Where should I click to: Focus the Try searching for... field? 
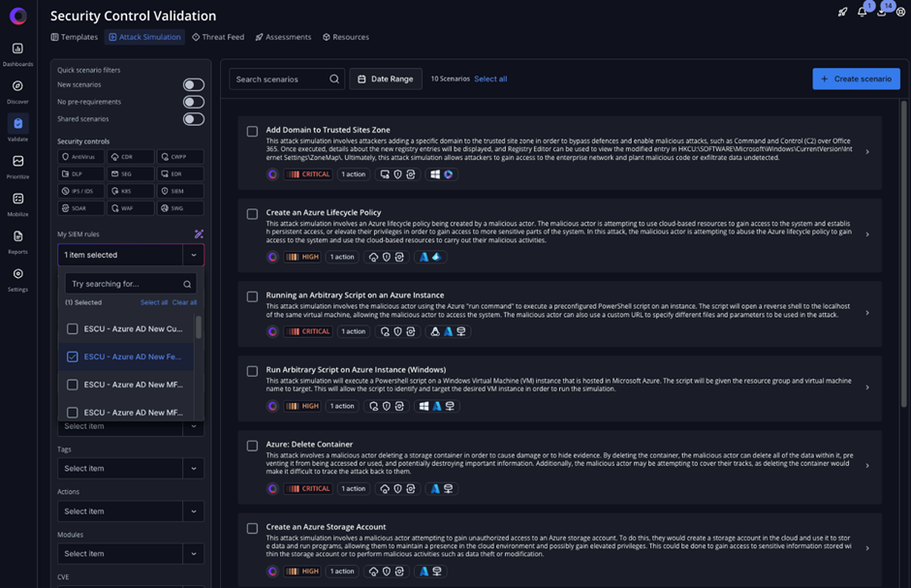[131, 284]
